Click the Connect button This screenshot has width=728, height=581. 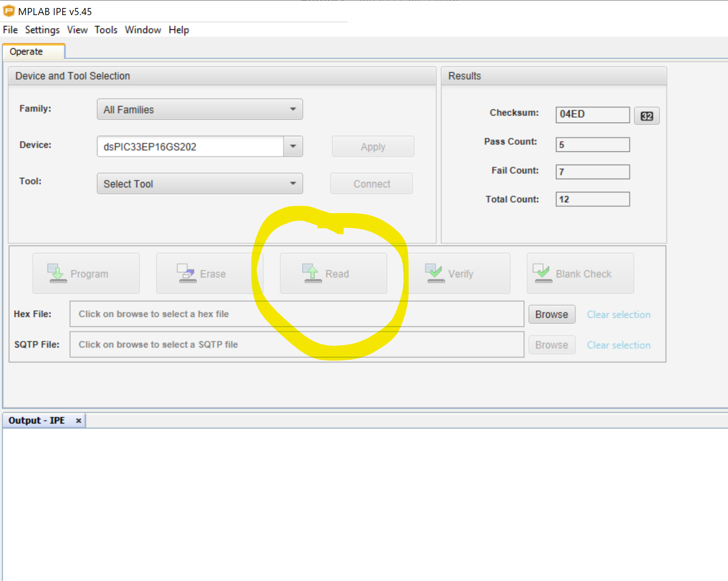[x=372, y=183]
